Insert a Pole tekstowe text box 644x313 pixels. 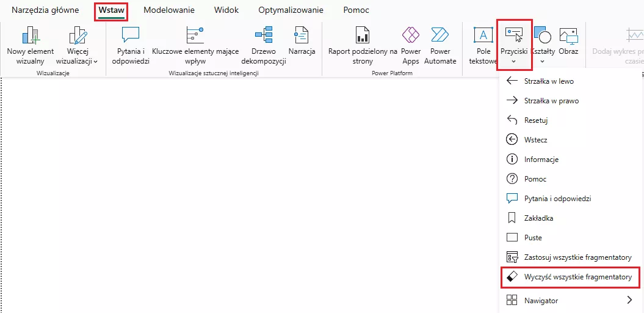[x=483, y=37]
